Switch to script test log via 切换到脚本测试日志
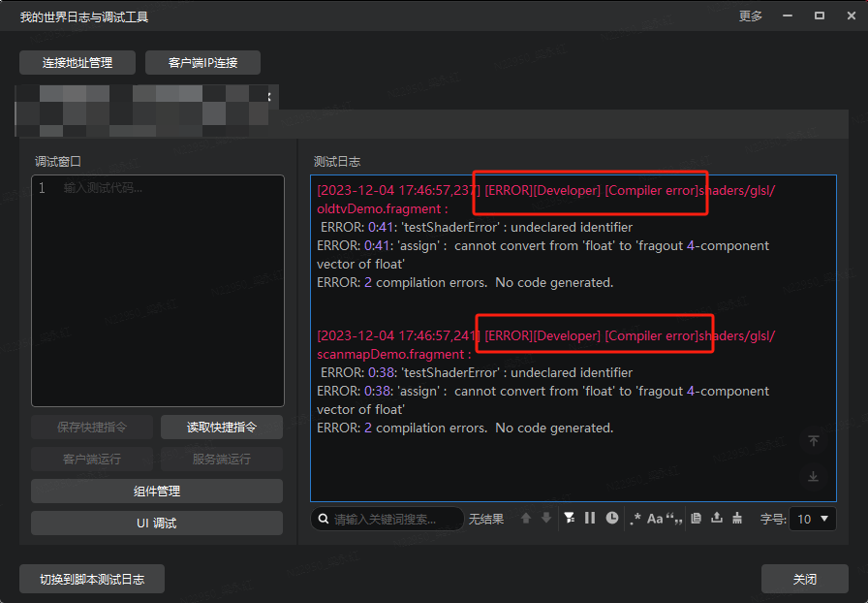 click(x=92, y=580)
